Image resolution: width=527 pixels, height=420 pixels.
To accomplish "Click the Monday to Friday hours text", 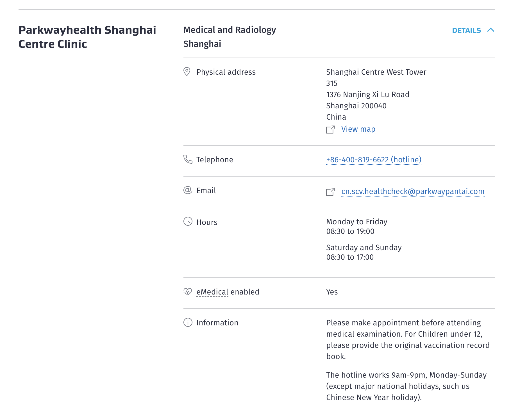I will [x=356, y=222].
